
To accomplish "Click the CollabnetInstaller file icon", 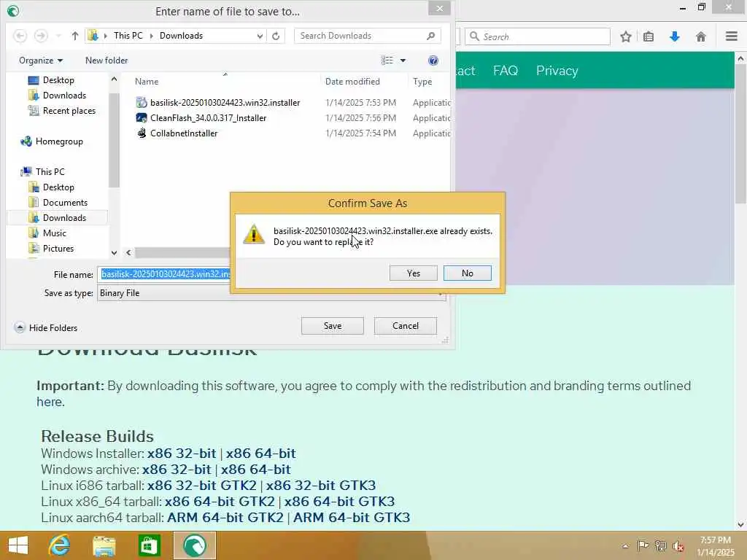I will coord(142,133).
